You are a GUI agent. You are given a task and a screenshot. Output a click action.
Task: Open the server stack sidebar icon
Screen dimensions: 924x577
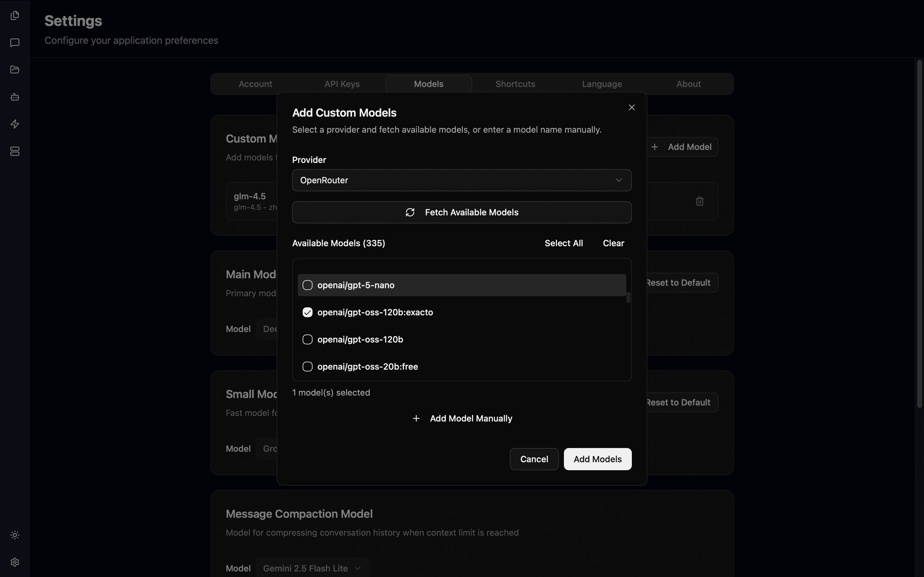point(15,152)
